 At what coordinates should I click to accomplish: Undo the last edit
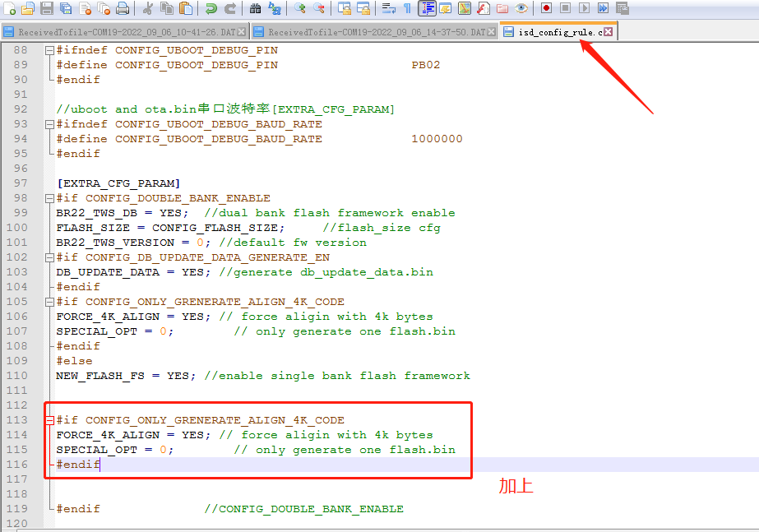tap(211, 7)
